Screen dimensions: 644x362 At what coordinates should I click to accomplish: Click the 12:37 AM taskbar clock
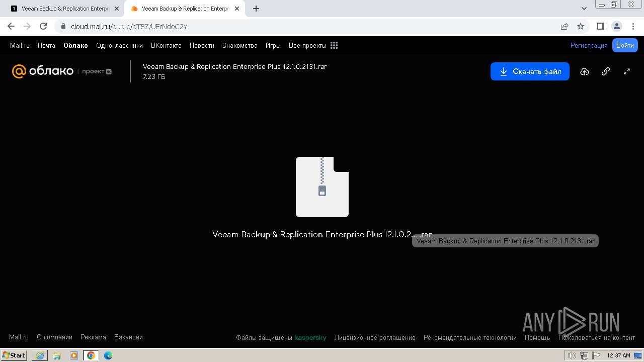(618, 355)
